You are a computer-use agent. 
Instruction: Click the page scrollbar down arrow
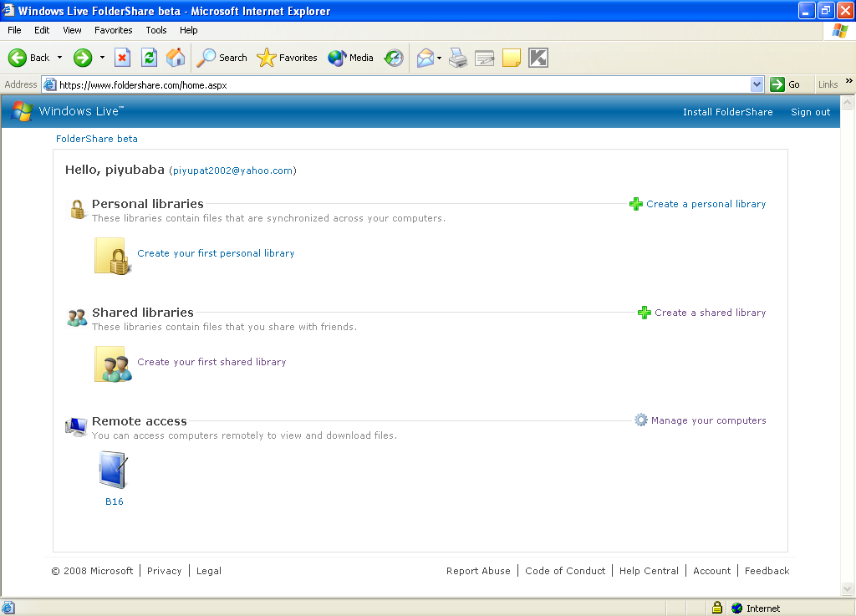pyautogui.click(x=848, y=588)
